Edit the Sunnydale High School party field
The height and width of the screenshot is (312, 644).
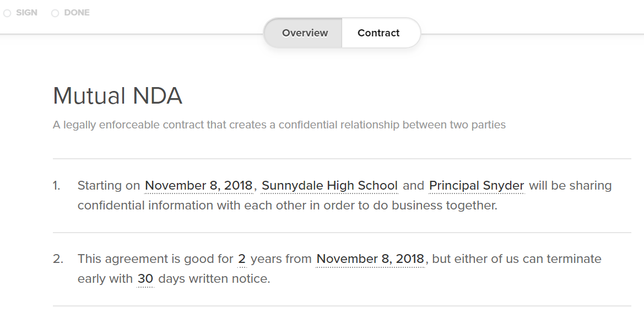click(x=329, y=185)
